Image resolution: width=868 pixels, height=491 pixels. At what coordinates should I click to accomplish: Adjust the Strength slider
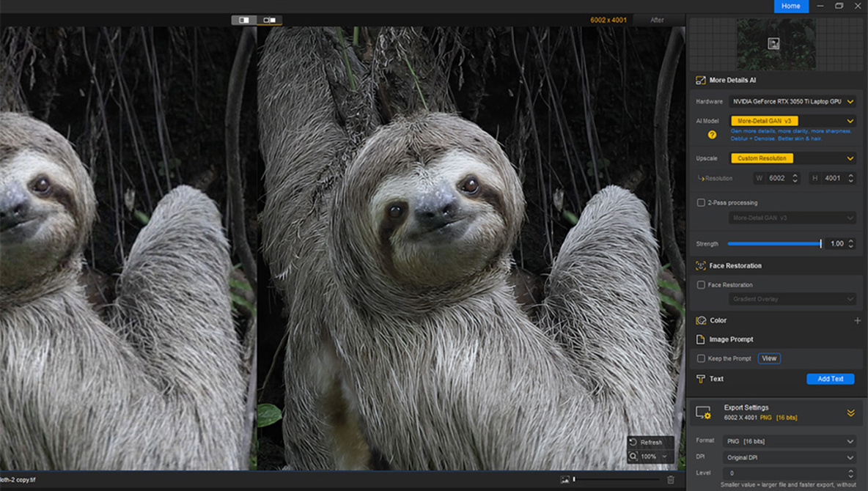tap(820, 243)
